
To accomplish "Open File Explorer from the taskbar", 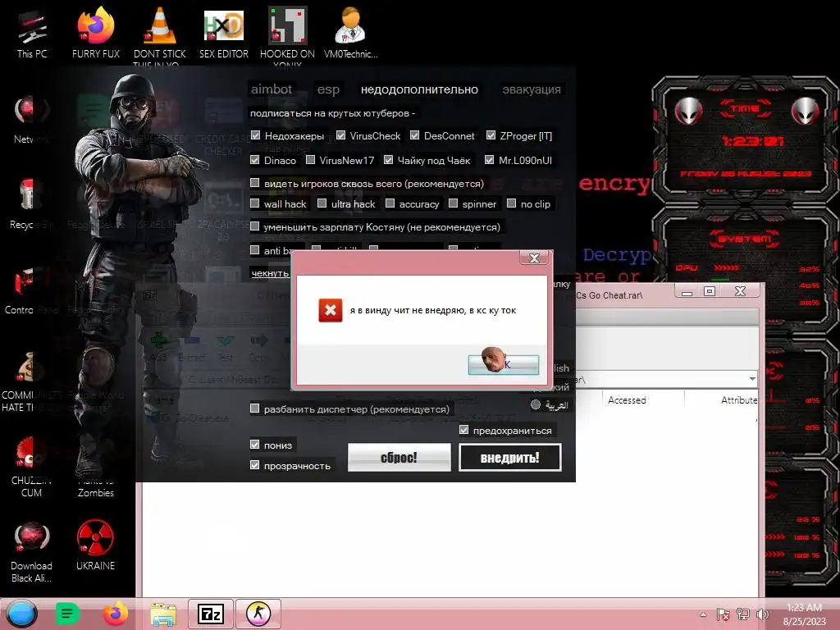I will pyautogui.click(x=163, y=614).
